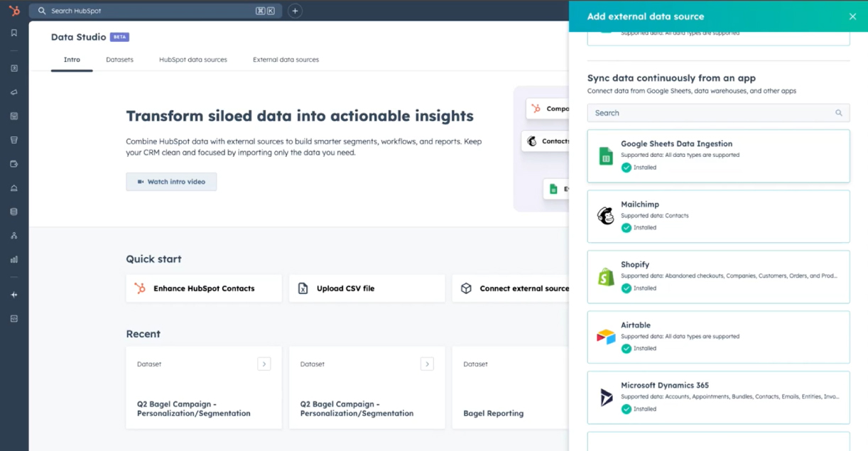
Task: Click the Breeze sparkle icon in the sidebar
Action: (14, 295)
